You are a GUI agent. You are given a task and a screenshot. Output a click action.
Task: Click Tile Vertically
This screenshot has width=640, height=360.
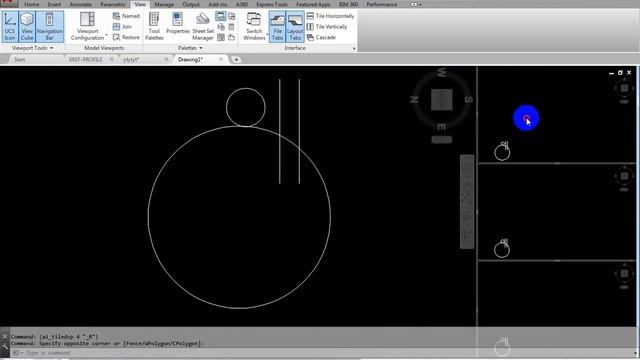327,27
